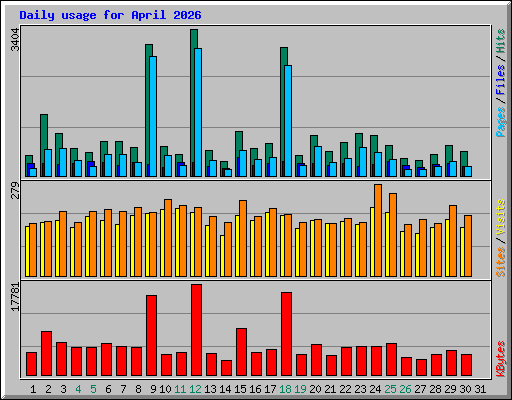Click the day 24 axis label
512x400 pixels.
coord(375,389)
